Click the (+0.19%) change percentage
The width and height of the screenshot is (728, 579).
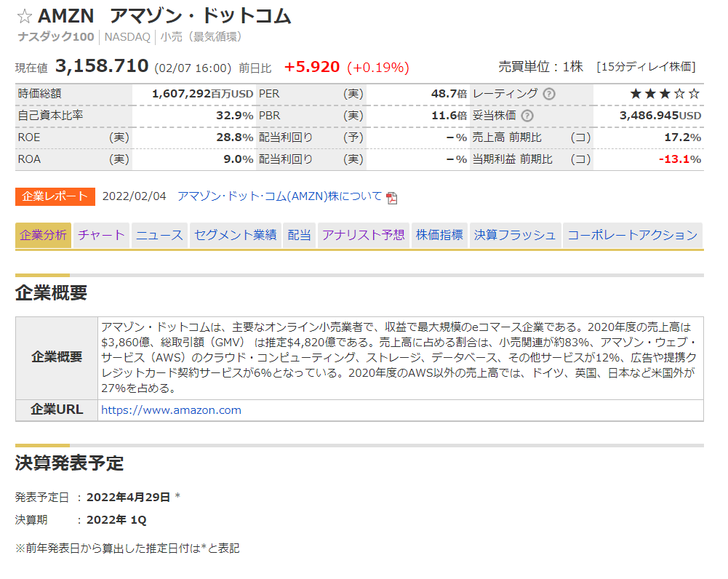tap(378, 68)
